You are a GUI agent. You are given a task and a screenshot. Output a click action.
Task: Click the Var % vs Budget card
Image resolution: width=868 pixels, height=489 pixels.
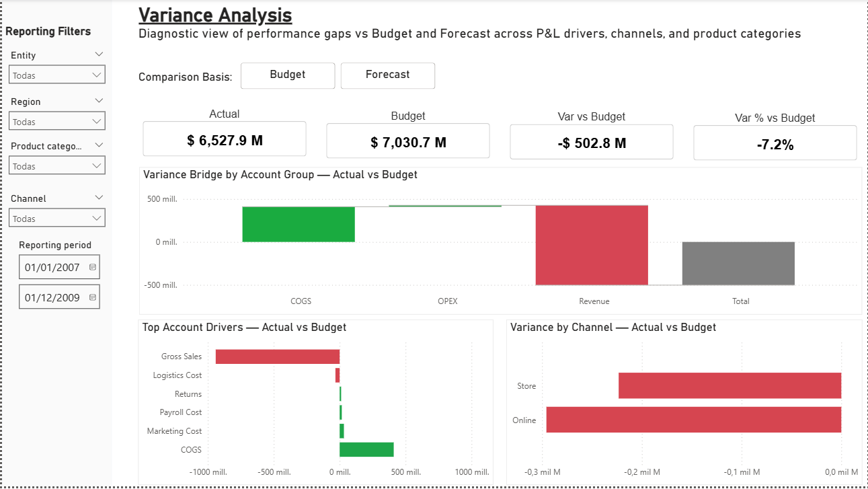(775, 142)
